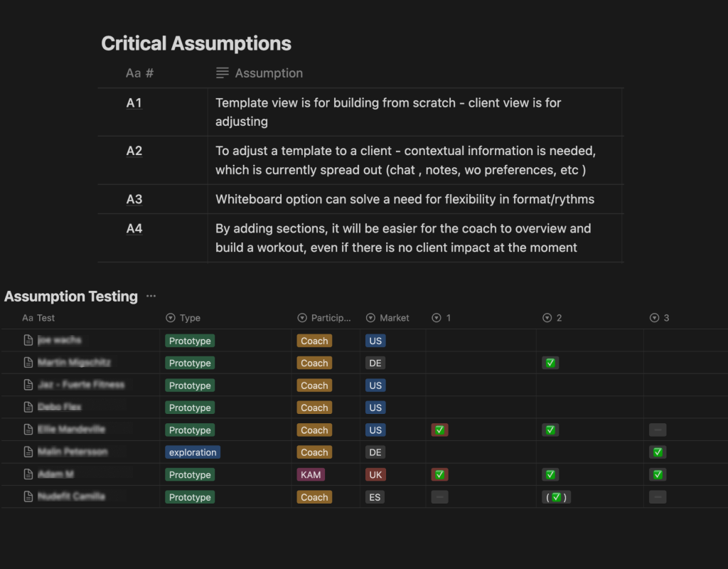Click the text-lines icon on the Assumption column header

coord(223,73)
